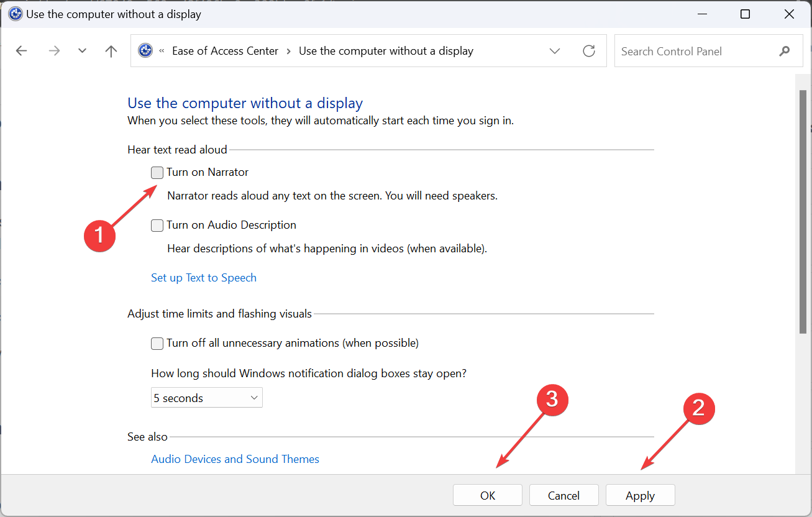Enable turning off all unnecessary animations
Viewport: 812px width, 517px height.
[x=157, y=343]
